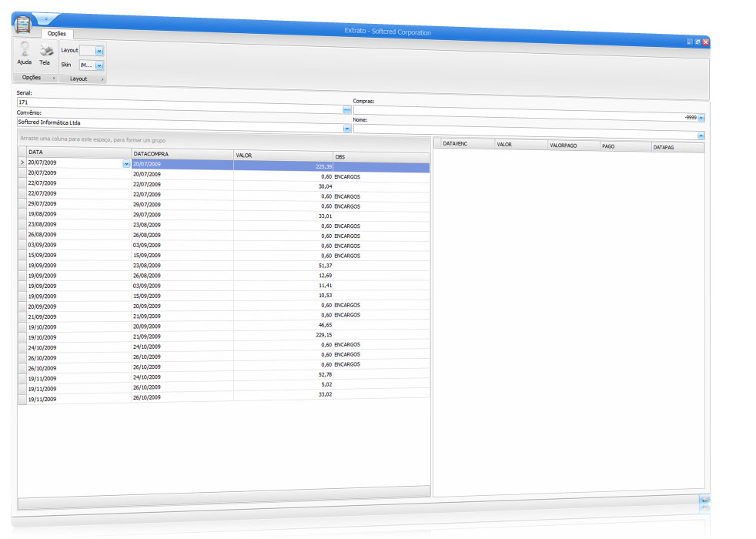Expand the Layout group launcher arrow
This screenshot has height=539, width=756.
(x=102, y=79)
